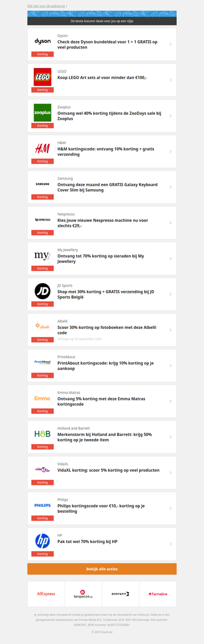Screen dimensions: 204x644
Task: Click the lampen24.be partner logo
Action: (83, 594)
